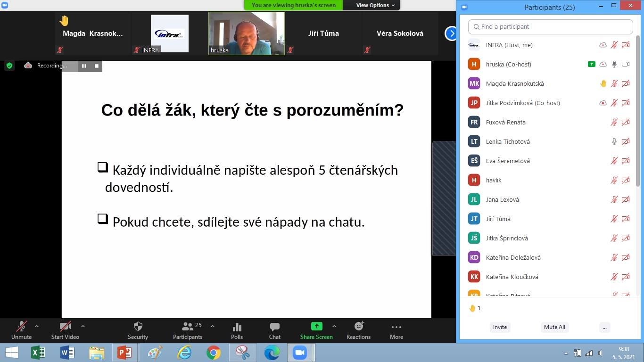Open PowerPoint from the taskbar
This screenshot has width=644, height=362.
coord(125,353)
